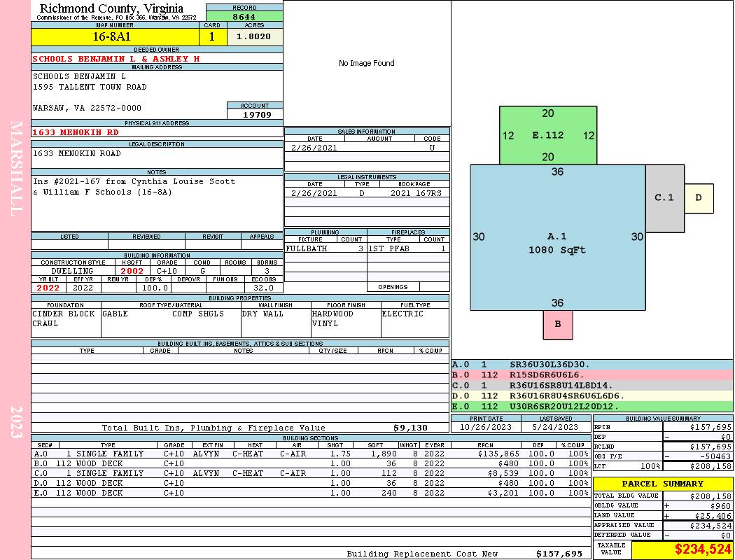Click the PARCEL SUMMARY header
This screenshot has width=735, height=560.
[663, 484]
